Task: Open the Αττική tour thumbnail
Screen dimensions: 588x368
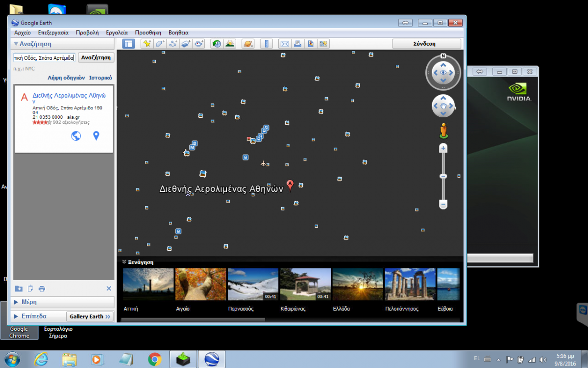Action: click(x=148, y=284)
